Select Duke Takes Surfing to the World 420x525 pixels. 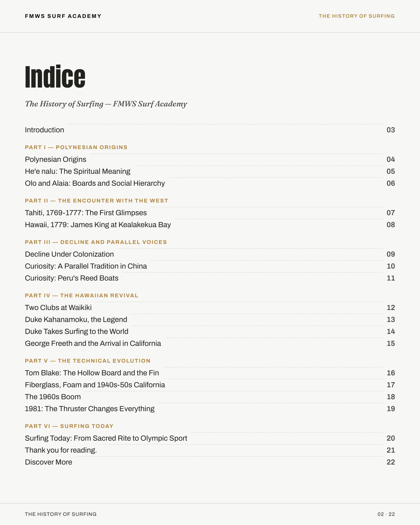[210, 332]
